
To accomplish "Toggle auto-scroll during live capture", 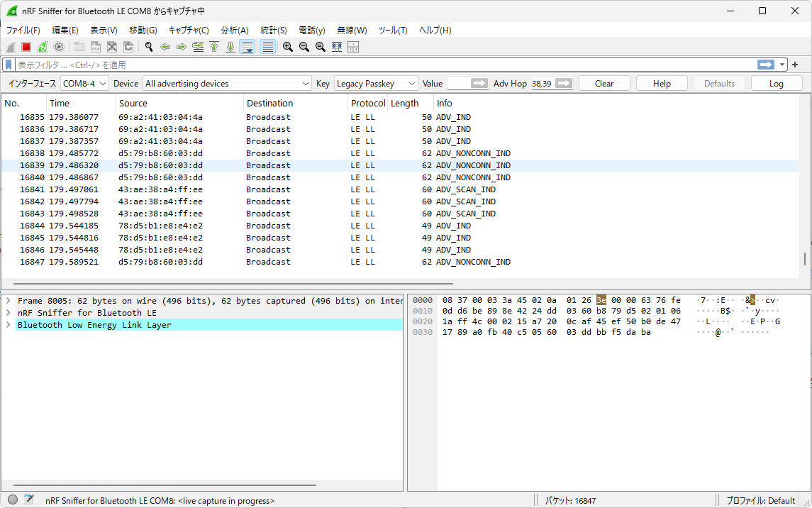I will (x=248, y=47).
